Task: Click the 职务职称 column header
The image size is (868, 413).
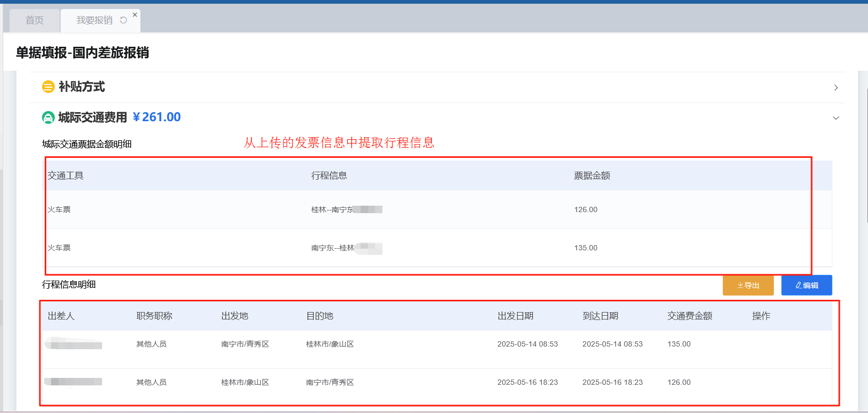Action: coord(154,316)
